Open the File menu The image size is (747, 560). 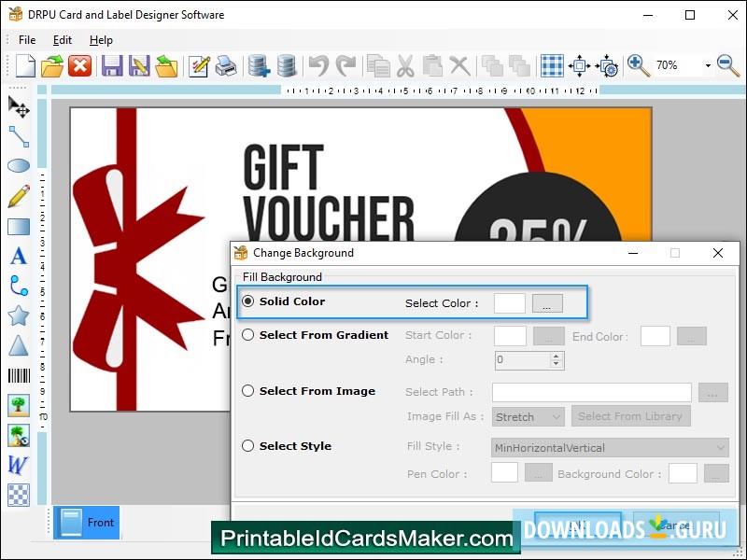click(x=27, y=40)
